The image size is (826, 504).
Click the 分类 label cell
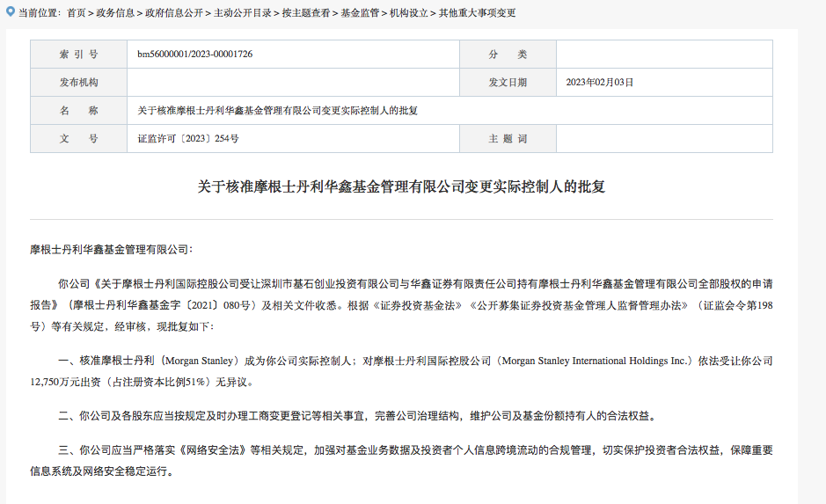coord(508,55)
